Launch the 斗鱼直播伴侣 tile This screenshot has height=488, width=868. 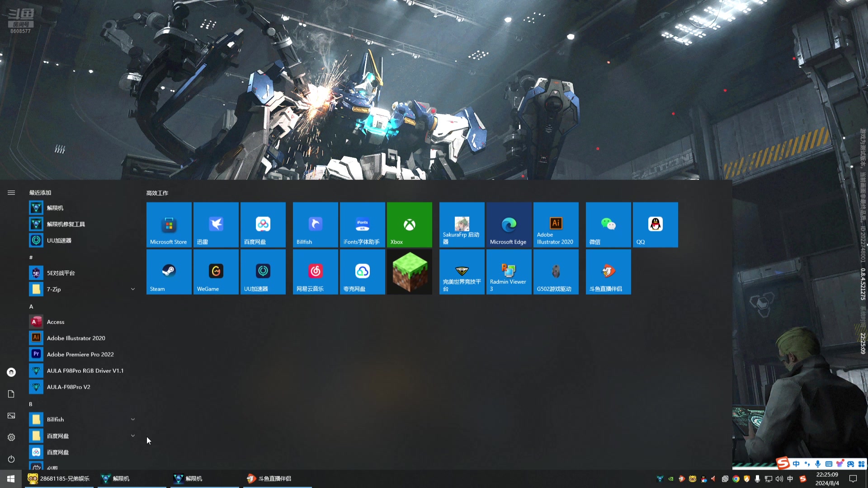click(x=608, y=272)
